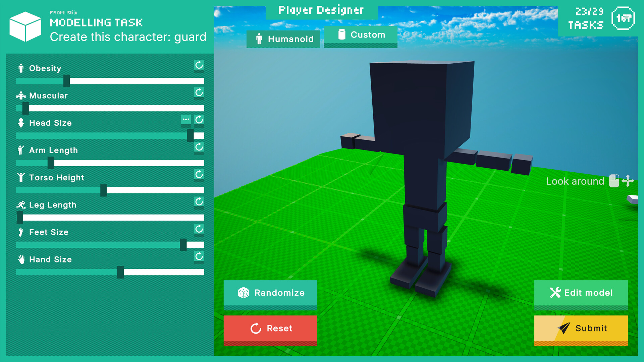644x362 pixels.
Task: Click the Muscular slider handle
Action: coord(26,108)
